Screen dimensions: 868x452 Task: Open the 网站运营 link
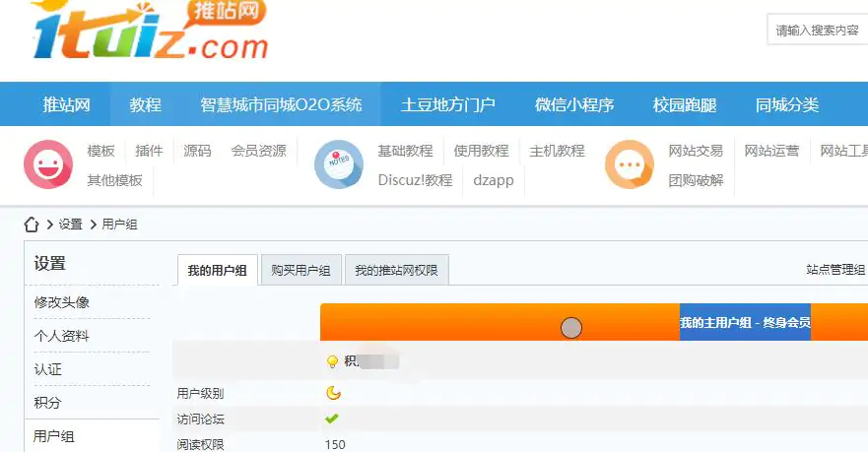tap(771, 151)
